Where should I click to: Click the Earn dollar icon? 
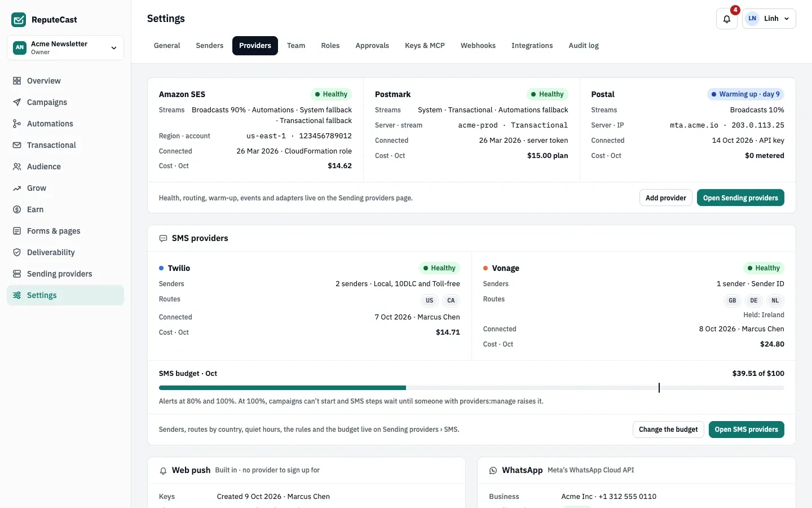(x=17, y=209)
